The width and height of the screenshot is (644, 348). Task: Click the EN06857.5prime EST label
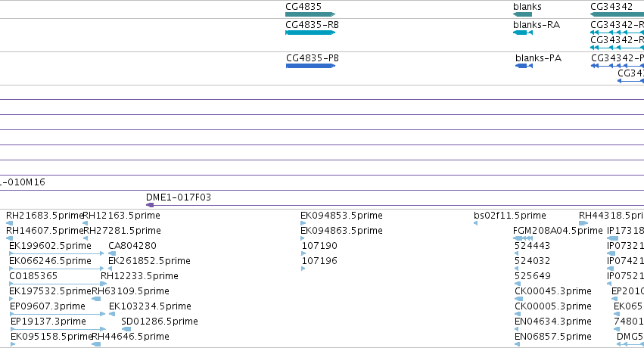pos(553,337)
